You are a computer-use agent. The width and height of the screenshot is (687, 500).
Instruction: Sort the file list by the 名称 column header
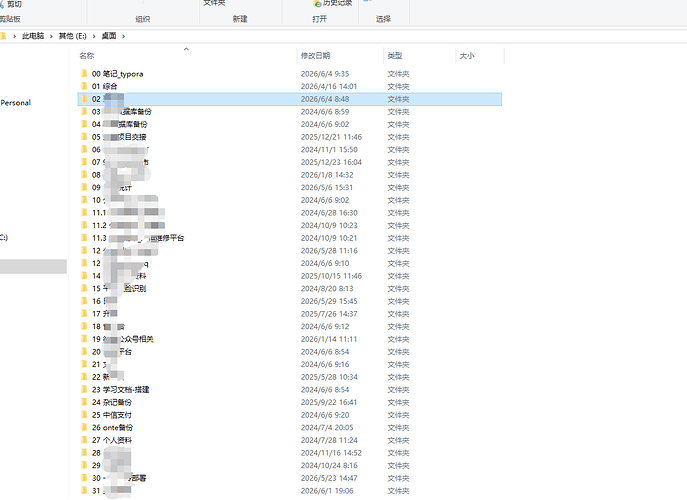point(87,56)
